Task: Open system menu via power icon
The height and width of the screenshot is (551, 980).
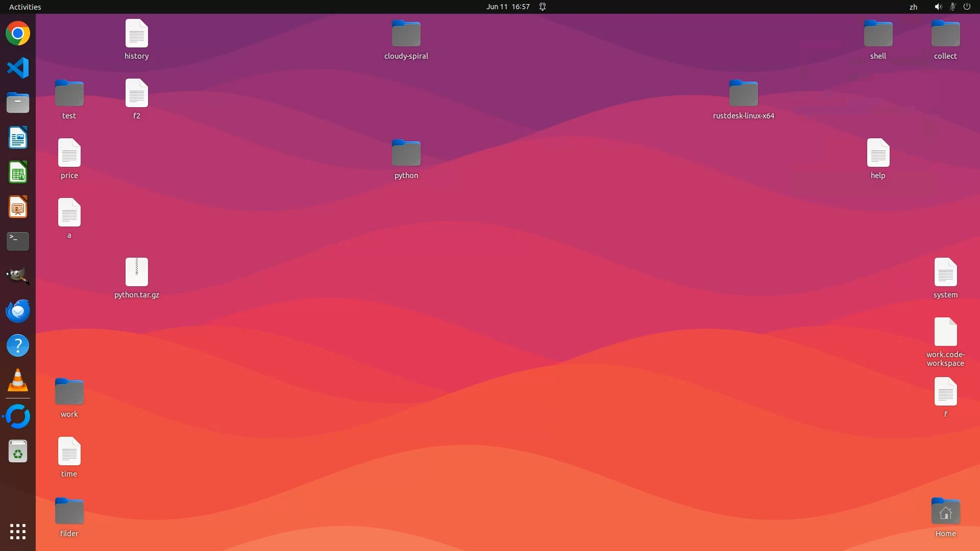Action: (x=967, y=7)
